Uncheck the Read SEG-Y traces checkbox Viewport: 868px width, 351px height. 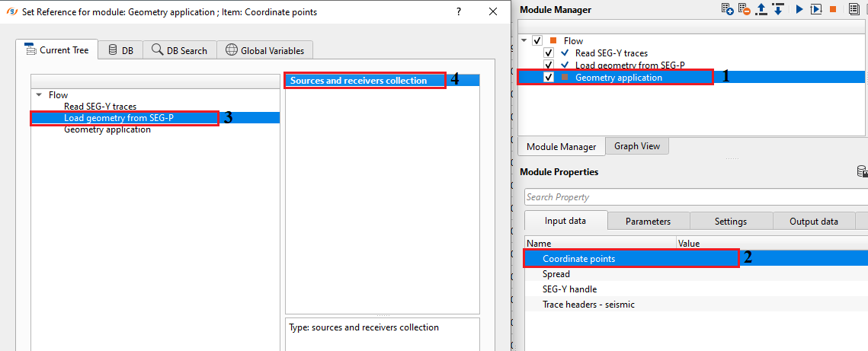coord(549,53)
